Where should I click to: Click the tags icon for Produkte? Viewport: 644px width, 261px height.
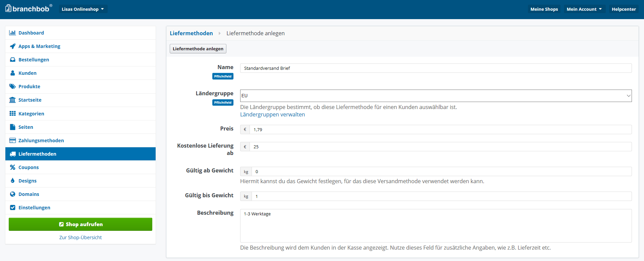12,87
